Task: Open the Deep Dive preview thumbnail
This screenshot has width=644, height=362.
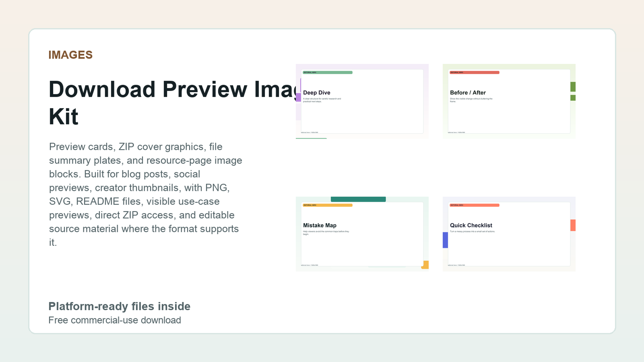Action: pyautogui.click(x=362, y=101)
